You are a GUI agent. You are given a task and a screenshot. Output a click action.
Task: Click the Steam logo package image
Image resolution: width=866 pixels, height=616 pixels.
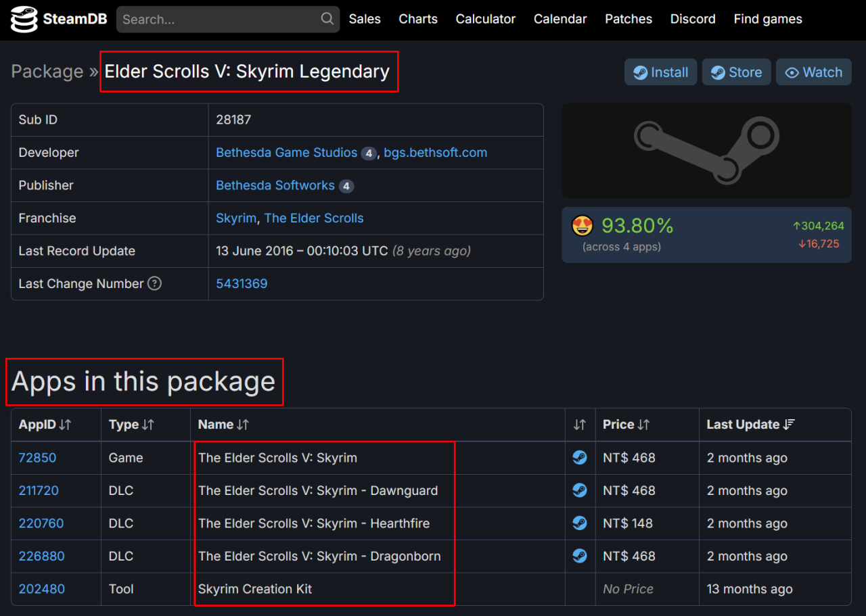pos(706,150)
